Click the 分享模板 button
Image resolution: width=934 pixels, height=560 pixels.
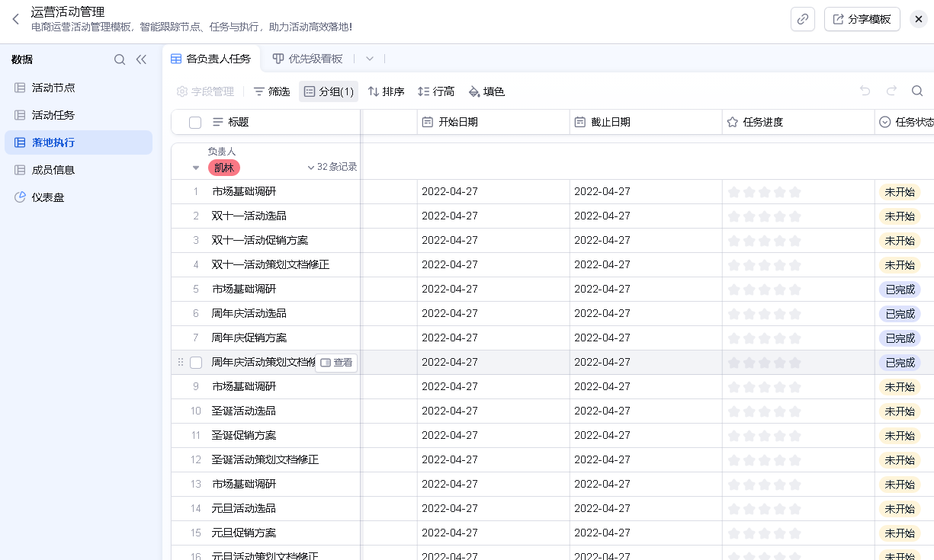862,19
